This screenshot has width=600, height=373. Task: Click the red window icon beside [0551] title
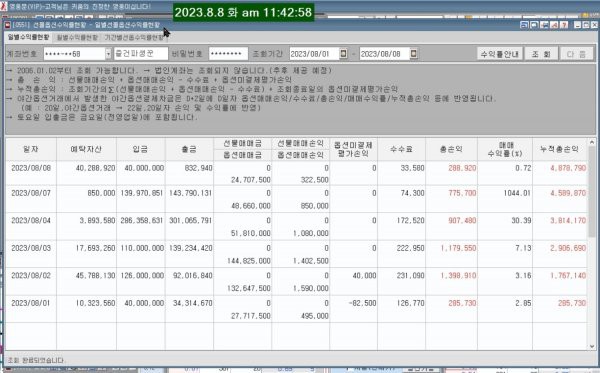click(x=7, y=25)
